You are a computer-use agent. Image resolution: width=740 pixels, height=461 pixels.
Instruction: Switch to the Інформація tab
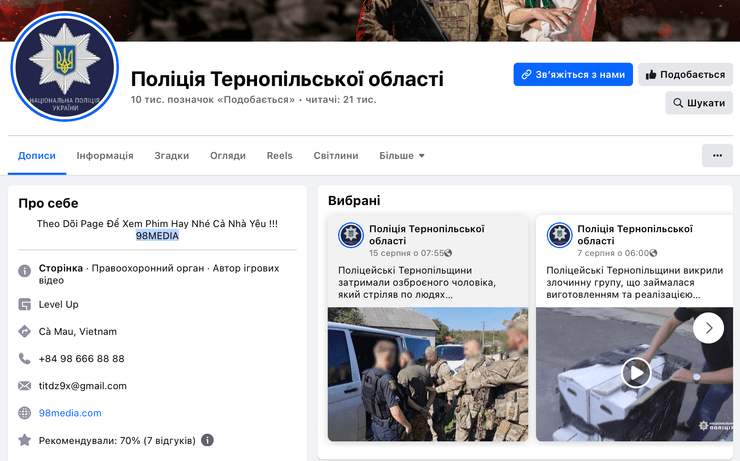click(x=105, y=156)
